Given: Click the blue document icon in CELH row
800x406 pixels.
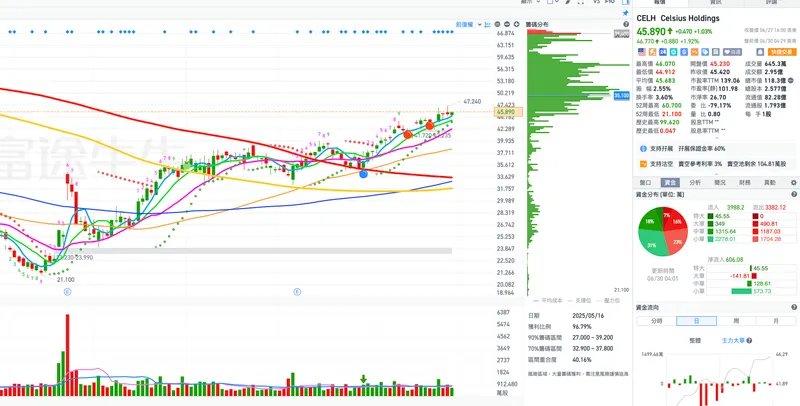Looking at the screenshot, I should tap(684, 52).
